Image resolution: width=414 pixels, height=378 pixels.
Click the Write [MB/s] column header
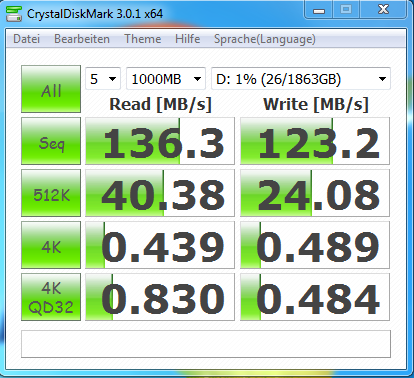pyautogui.click(x=316, y=104)
